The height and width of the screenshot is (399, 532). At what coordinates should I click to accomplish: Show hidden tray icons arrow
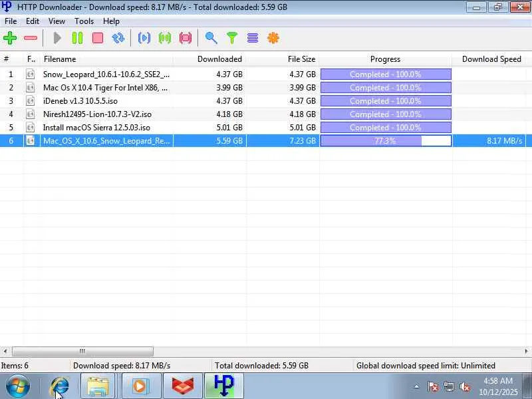click(417, 386)
